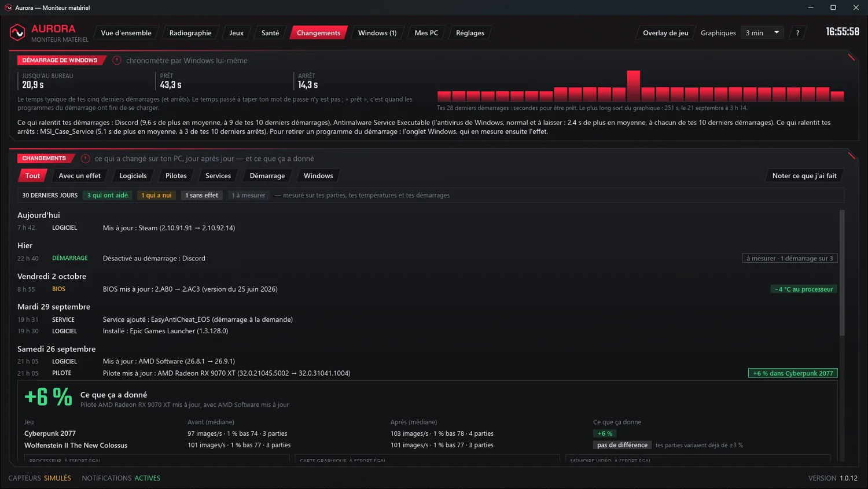868x489 pixels.
Task: Select the Désactivé au démarrage : Discord row
Action: pos(427,259)
